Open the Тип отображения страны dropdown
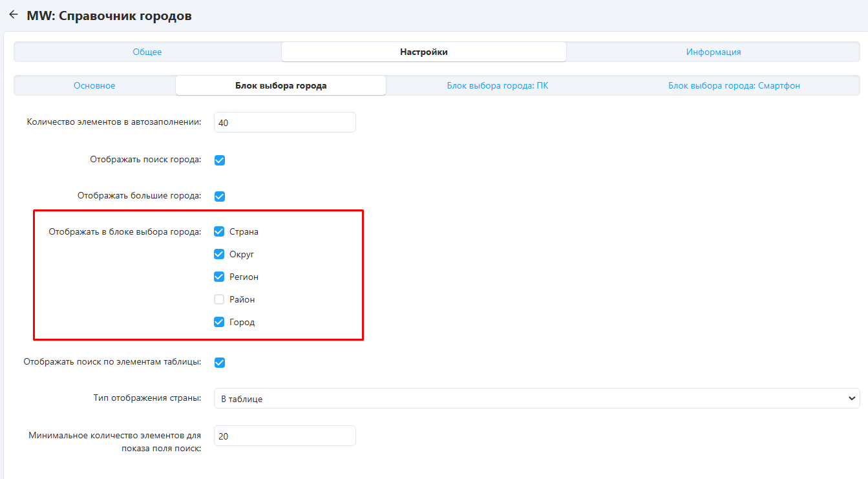 pos(536,399)
